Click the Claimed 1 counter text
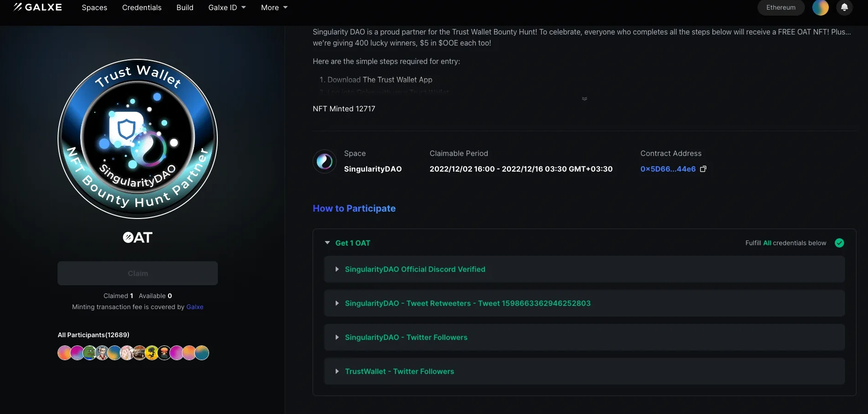The image size is (868, 414). [118, 296]
